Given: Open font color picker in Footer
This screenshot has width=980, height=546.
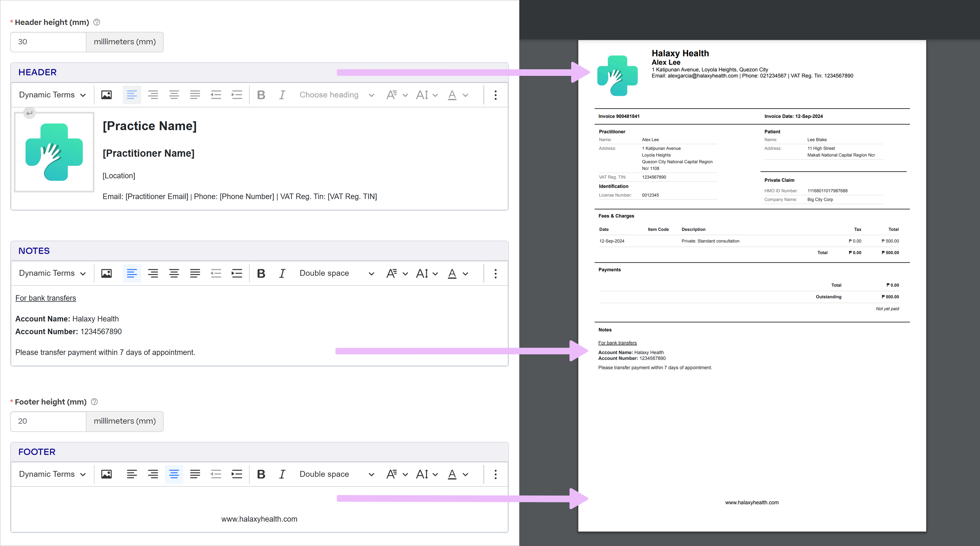Looking at the screenshot, I should point(458,474).
